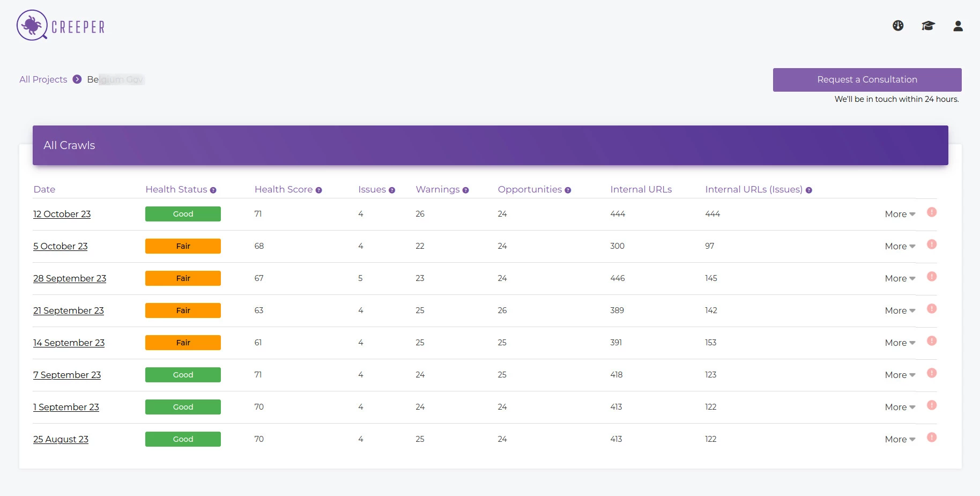Open the 28 September 23 crawl details
The height and width of the screenshot is (496, 980).
70,278
